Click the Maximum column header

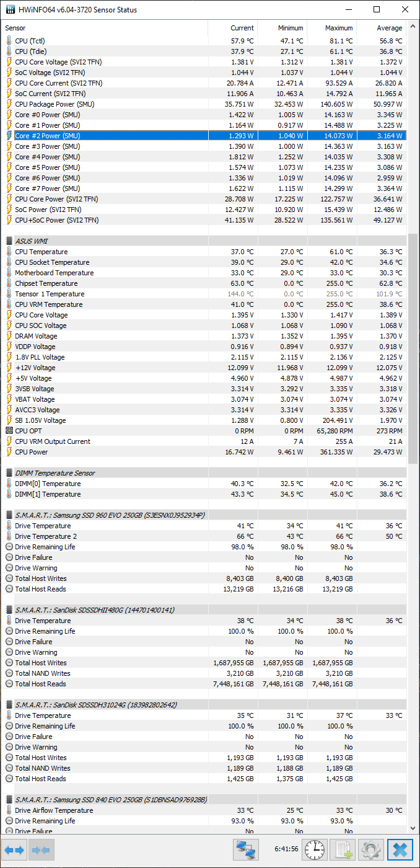click(x=332, y=28)
